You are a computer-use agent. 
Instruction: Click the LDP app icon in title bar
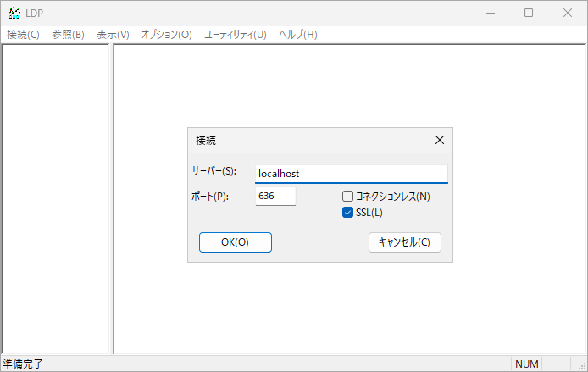pyautogui.click(x=14, y=13)
